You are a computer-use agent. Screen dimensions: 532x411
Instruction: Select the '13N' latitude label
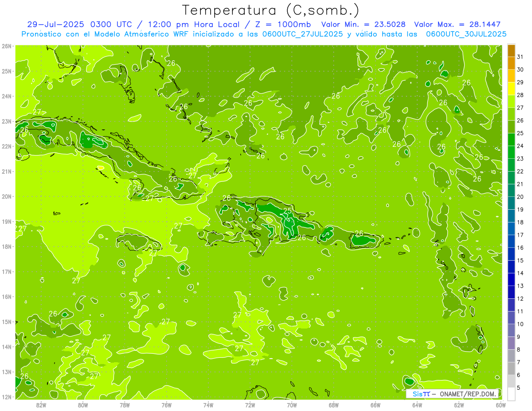pyautogui.click(x=7, y=372)
